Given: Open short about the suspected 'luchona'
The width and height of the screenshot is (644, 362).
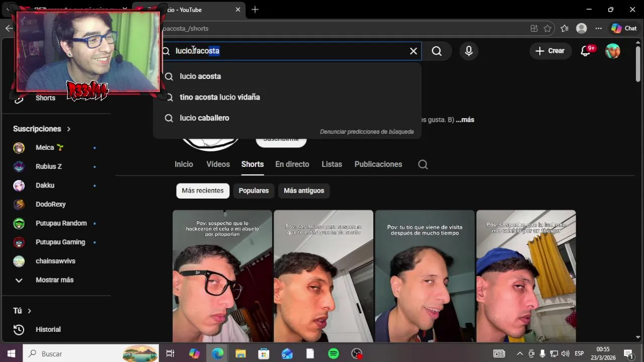Looking at the screenshot, I should (526, 276).
